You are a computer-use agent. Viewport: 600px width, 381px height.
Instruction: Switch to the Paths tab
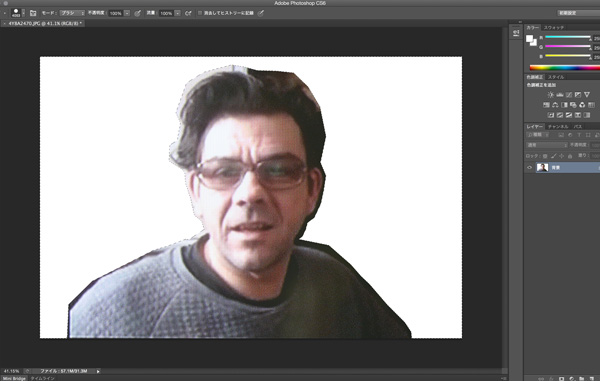pyautogui.click(x=578, y=127)
